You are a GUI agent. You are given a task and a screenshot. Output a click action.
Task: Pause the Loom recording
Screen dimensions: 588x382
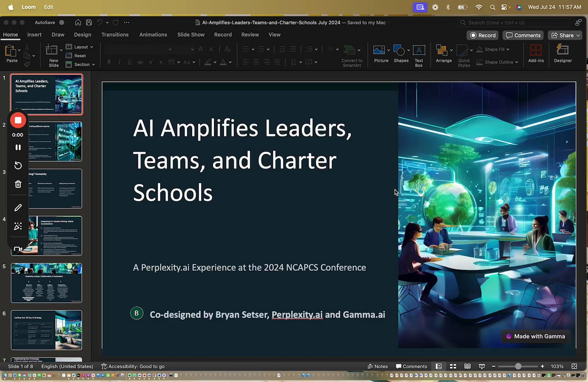[18, 147]
